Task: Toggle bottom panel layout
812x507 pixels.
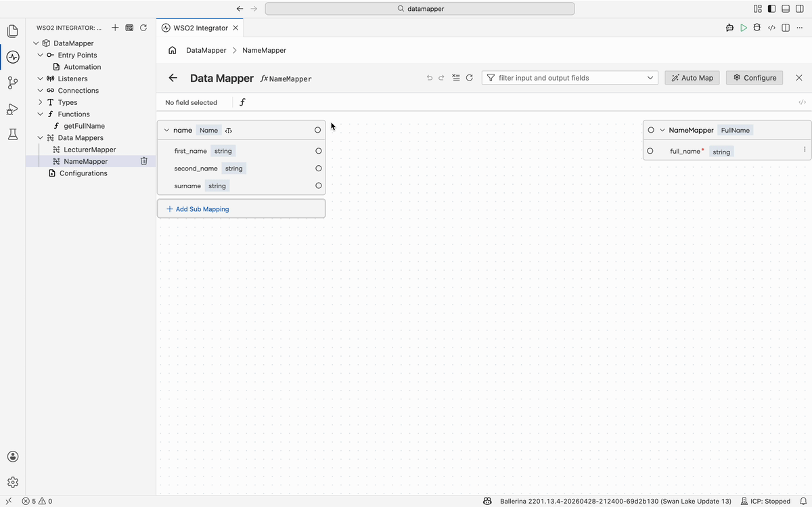Action: click(786, 9)
